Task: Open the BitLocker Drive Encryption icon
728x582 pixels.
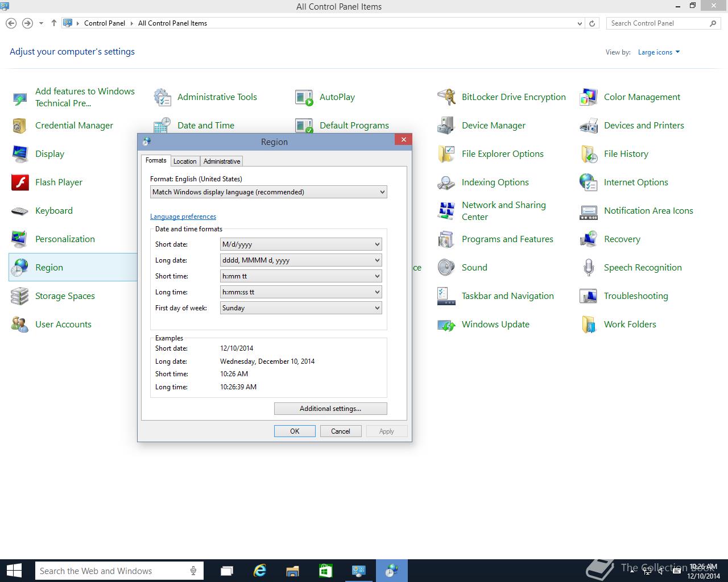Action: point(446,97)
